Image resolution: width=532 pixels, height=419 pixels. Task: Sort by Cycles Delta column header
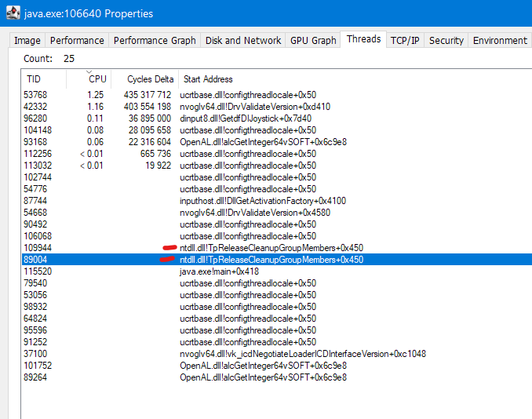tap(144, 79)
